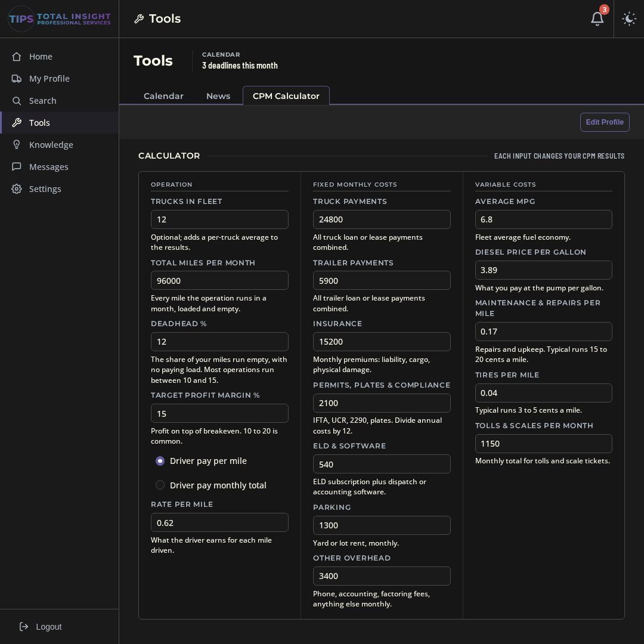The width and height of the screenshot is (644, 644).
Task: Edit the Tolls & Scales Per Month field
Action: [543, 444]
